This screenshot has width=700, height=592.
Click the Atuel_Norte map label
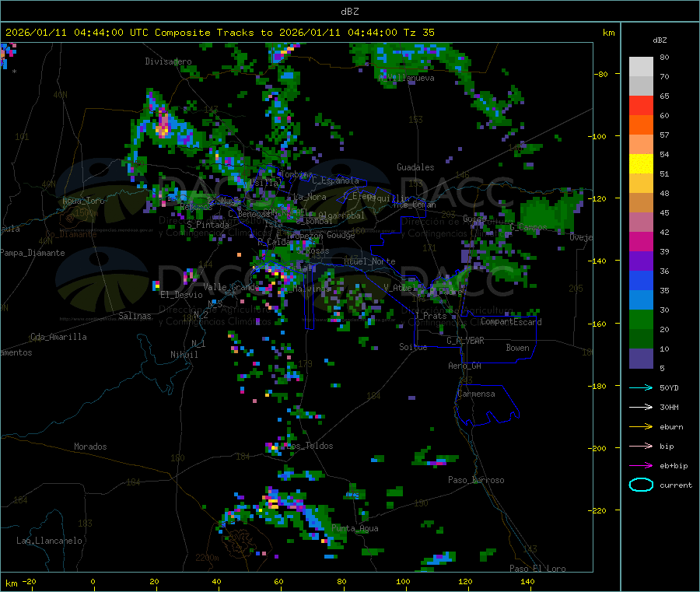369,261
